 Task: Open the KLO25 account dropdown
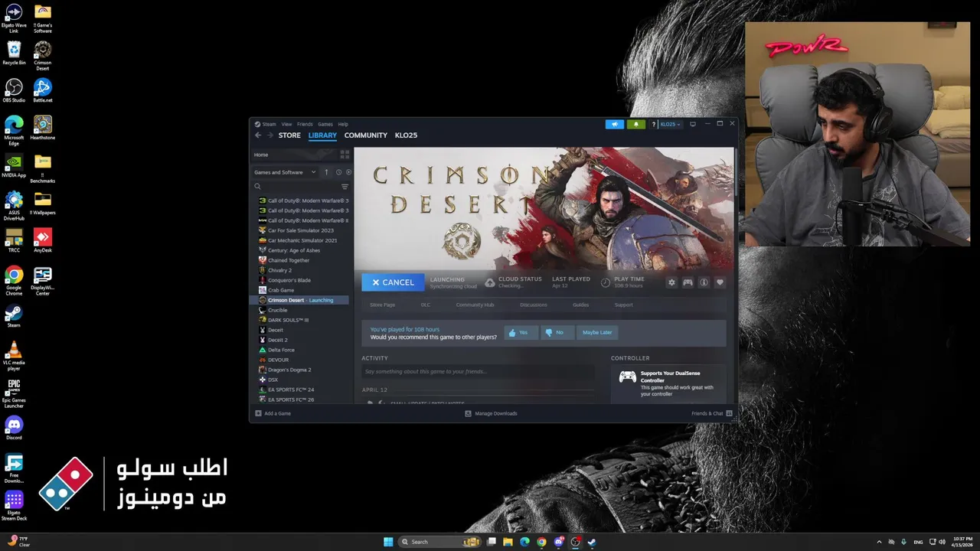pos(670,124)
